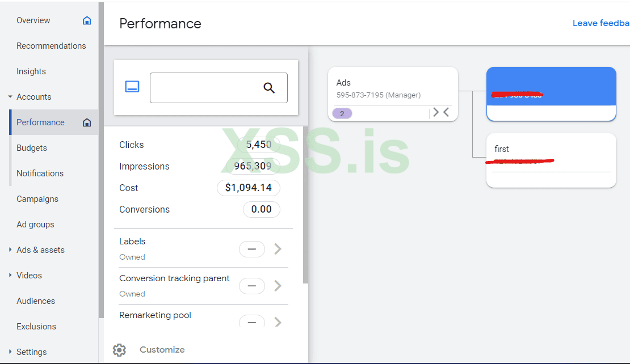
Task: Click the collapse arrows on Ads manager card
Action: pos(441,112)
